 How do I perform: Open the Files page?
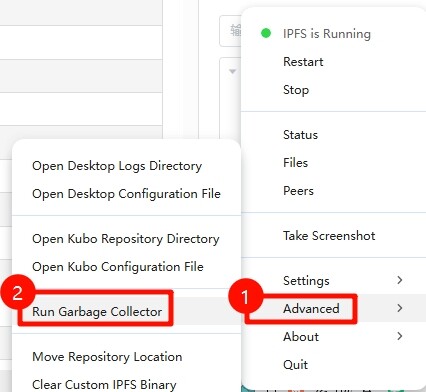point(295,163)
